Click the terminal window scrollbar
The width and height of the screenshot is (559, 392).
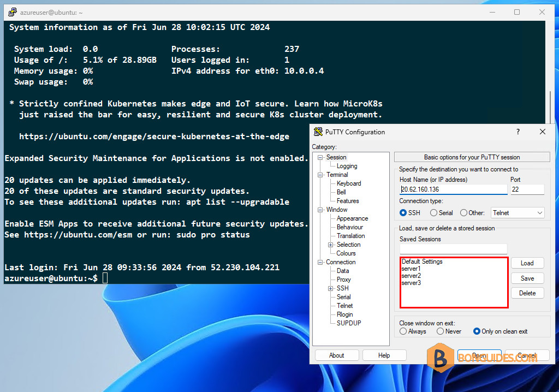pos(550,107)
